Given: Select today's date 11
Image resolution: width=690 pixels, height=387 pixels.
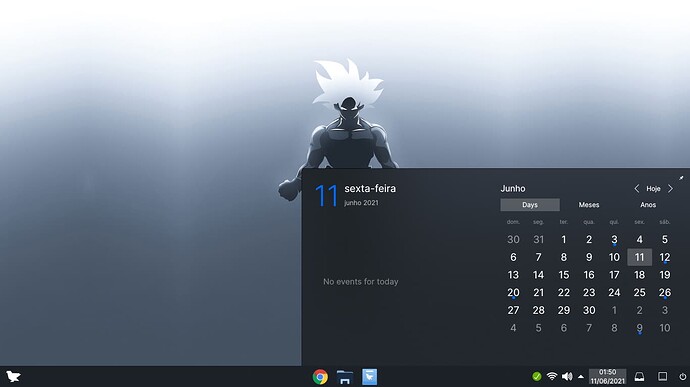Looking at the screenshot, I should point(639,257).
